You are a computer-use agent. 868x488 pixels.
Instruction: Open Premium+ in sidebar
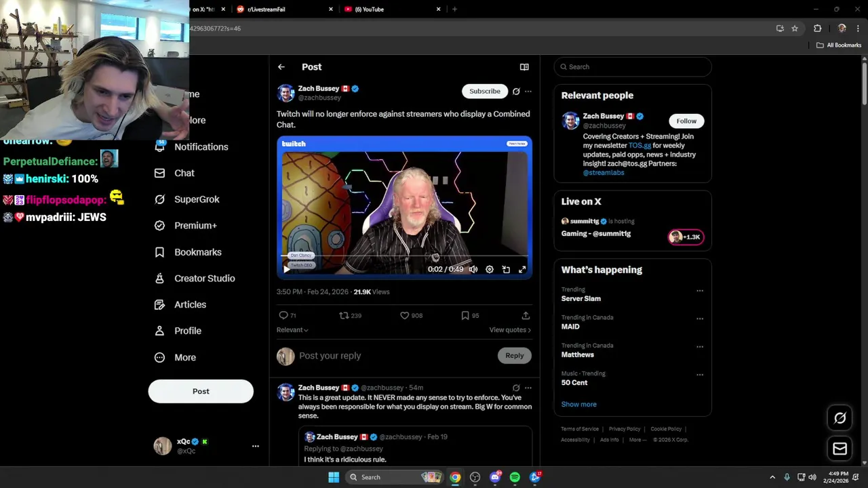point(186,226)
